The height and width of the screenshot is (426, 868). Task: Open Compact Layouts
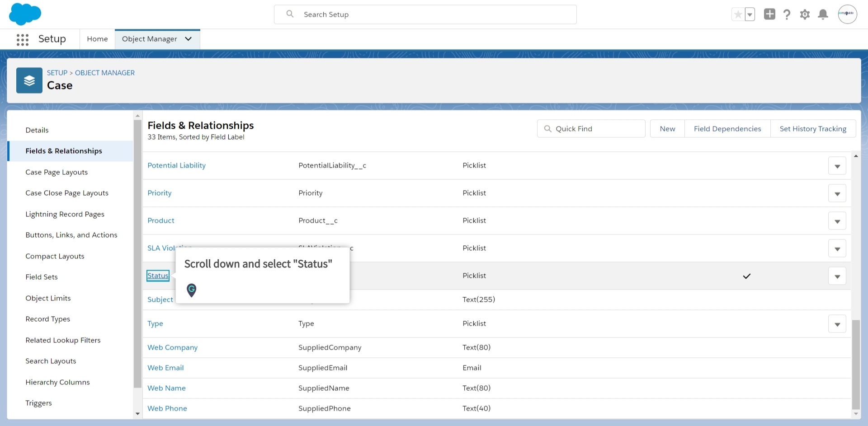click(55, 256)
